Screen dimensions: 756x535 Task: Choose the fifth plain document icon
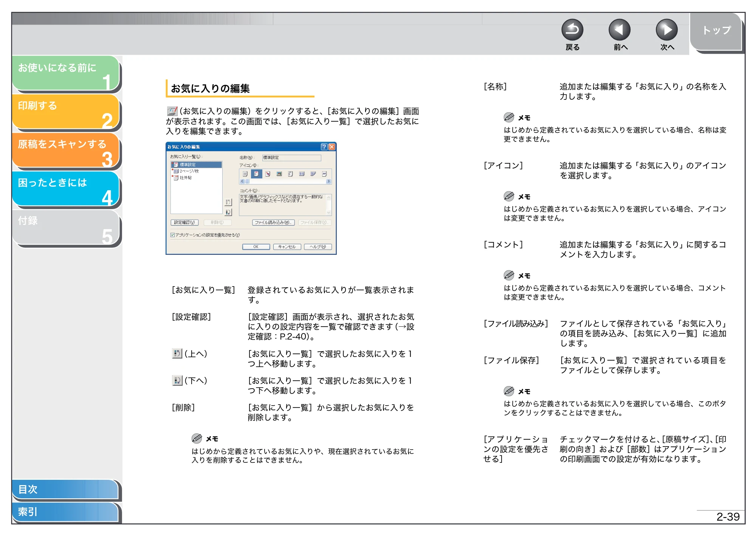tap(290, 174)
